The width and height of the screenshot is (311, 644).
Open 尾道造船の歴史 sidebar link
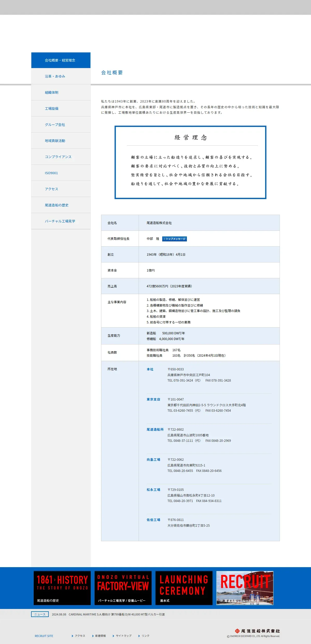(x=61, y=205)
